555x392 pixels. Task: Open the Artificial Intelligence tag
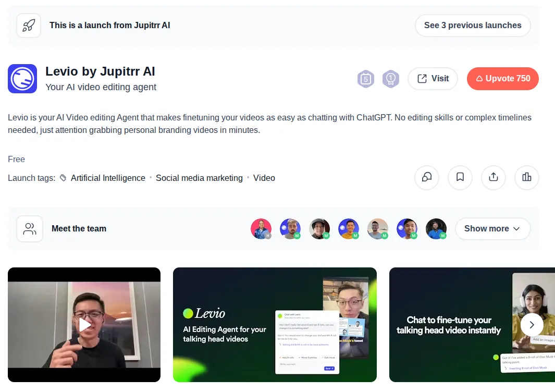[x=108, y=178]
